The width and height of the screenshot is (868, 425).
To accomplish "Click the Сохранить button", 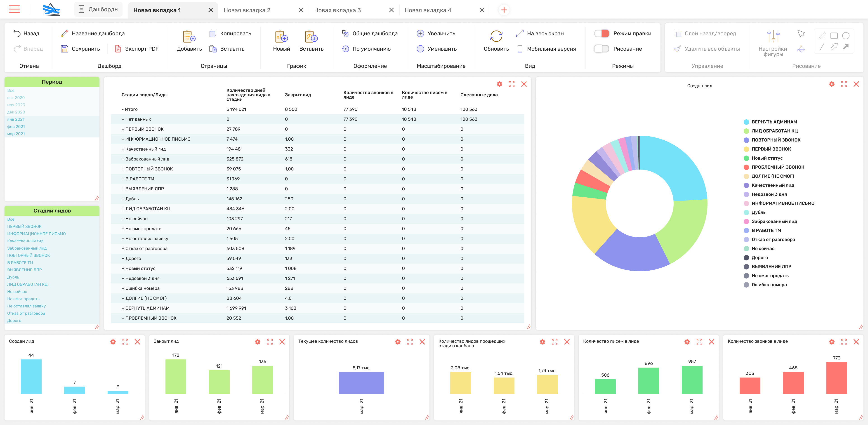I will click(x=80, y=49).
